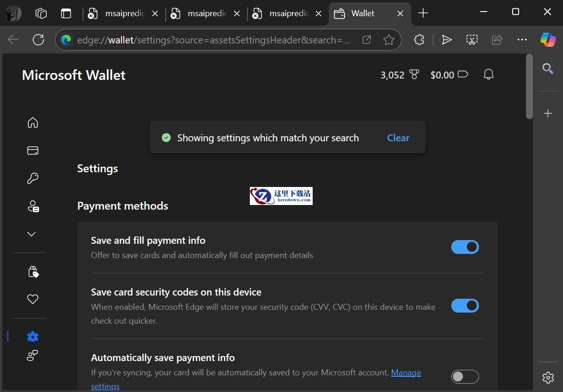Reload the page with the refresh button
Image resolution: width=563 pixels, height=392 pixels.
pos(38,40)
